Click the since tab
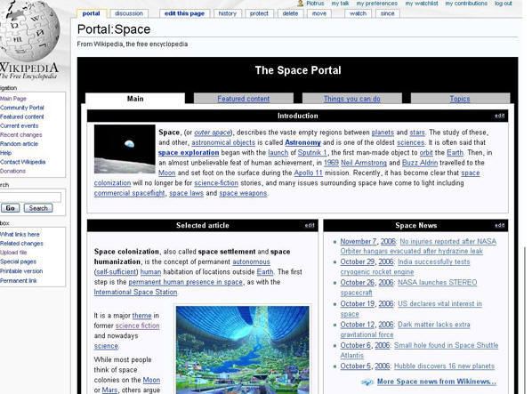The height and width of the screenshot is (394, 532). click(388, 13)
